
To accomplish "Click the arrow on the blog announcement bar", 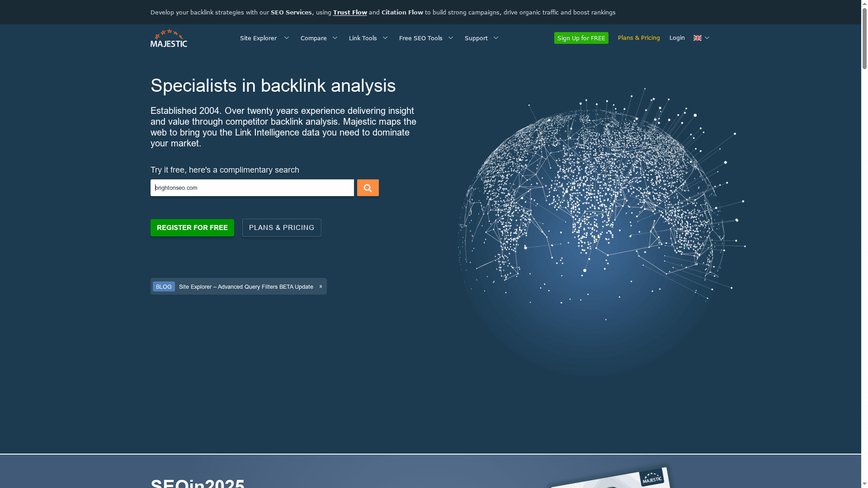I will coord(321,286).
